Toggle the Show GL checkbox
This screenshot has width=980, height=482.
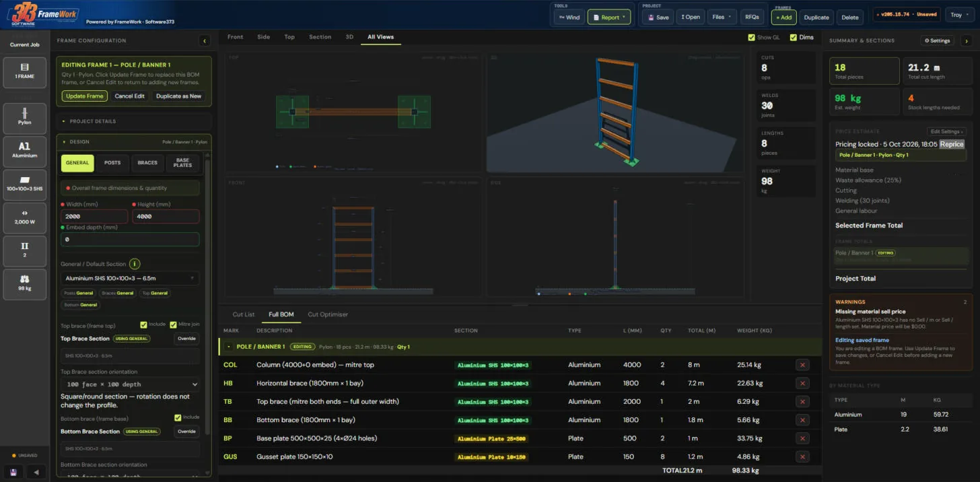[x=751, y=38]
